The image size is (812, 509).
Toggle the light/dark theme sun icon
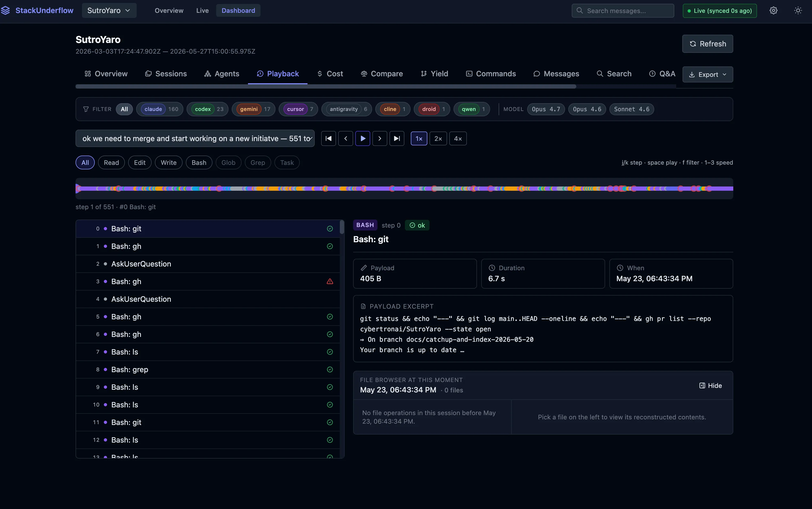point(798,10)
